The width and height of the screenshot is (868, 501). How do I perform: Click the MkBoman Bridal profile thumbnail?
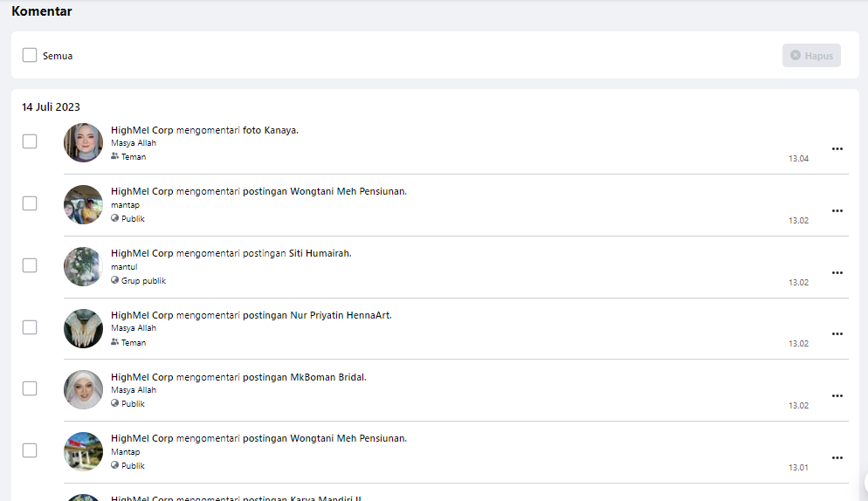pos(83,389)
